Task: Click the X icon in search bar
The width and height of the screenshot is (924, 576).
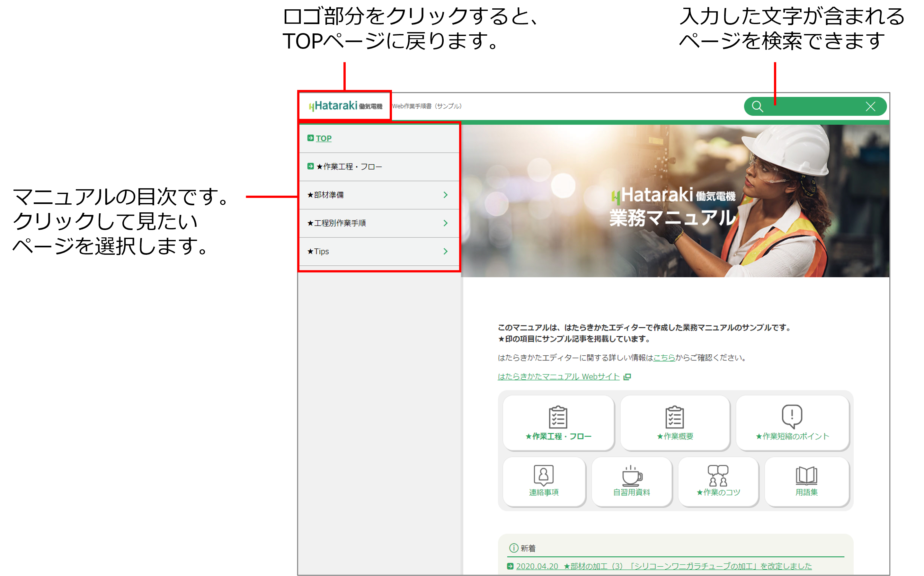Action: (870, 107)
